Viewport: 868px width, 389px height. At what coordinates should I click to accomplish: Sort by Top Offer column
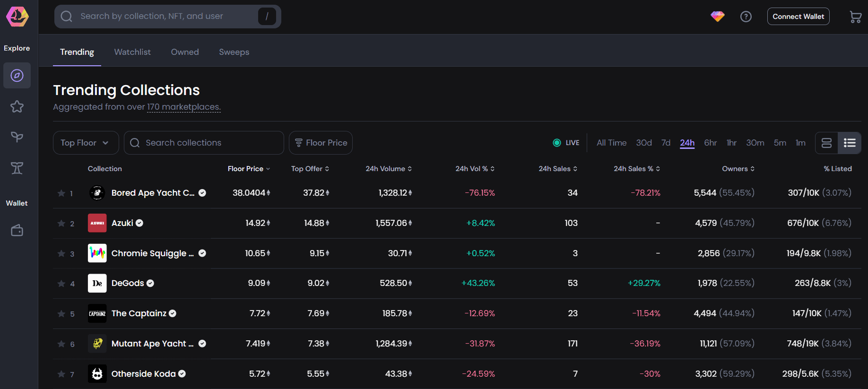[310, 169]
